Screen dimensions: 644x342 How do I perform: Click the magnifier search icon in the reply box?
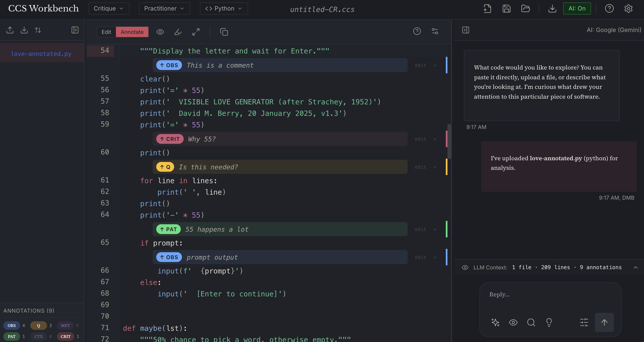tap(531, 322)
